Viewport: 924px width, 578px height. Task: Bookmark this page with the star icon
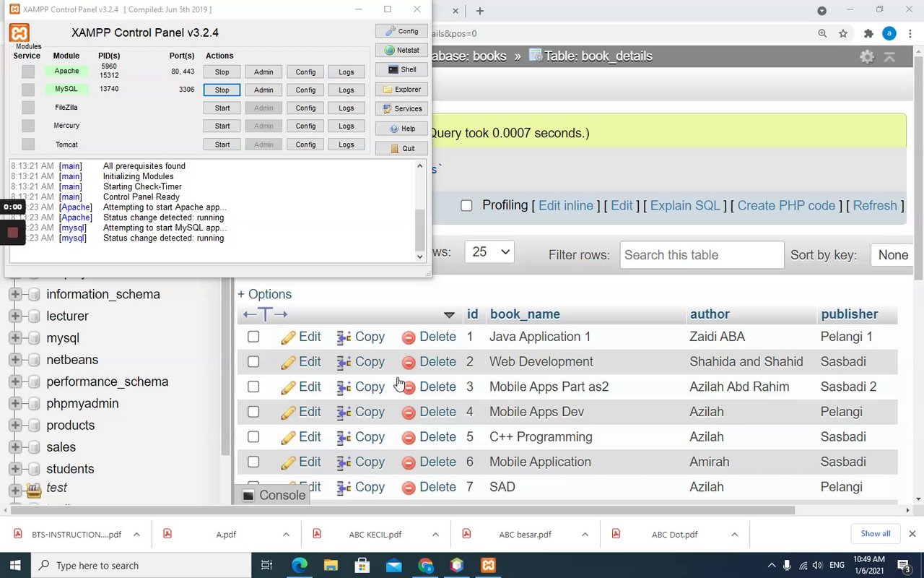point(843,33)
